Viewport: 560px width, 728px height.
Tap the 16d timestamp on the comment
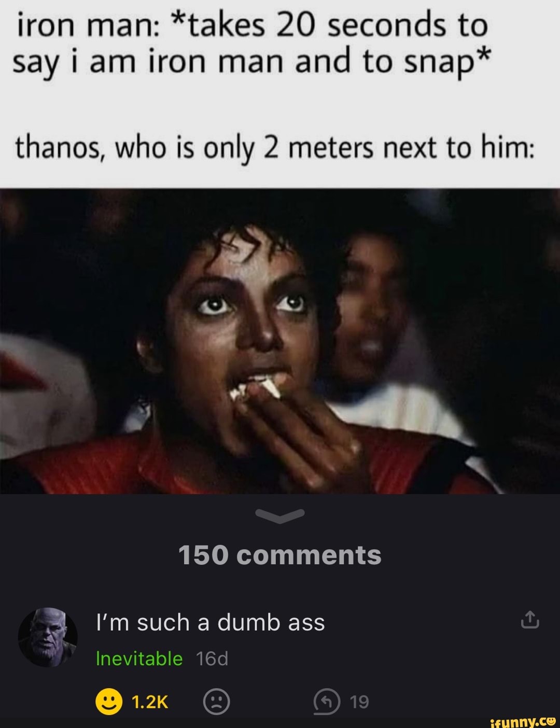tap(213, 659)
